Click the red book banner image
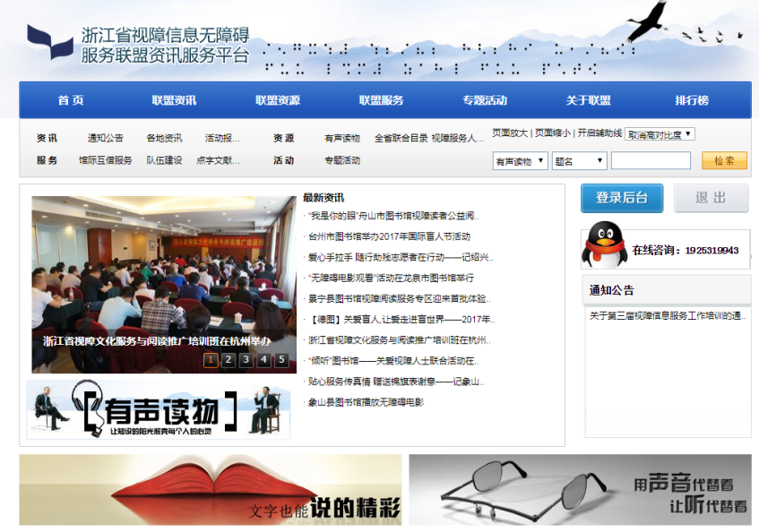 click(211, 490)
